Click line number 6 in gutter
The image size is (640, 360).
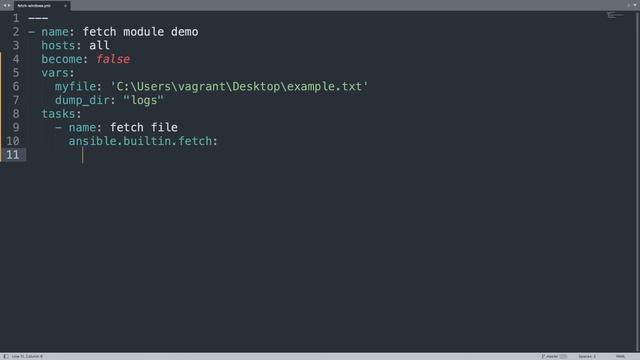point(16,87)
